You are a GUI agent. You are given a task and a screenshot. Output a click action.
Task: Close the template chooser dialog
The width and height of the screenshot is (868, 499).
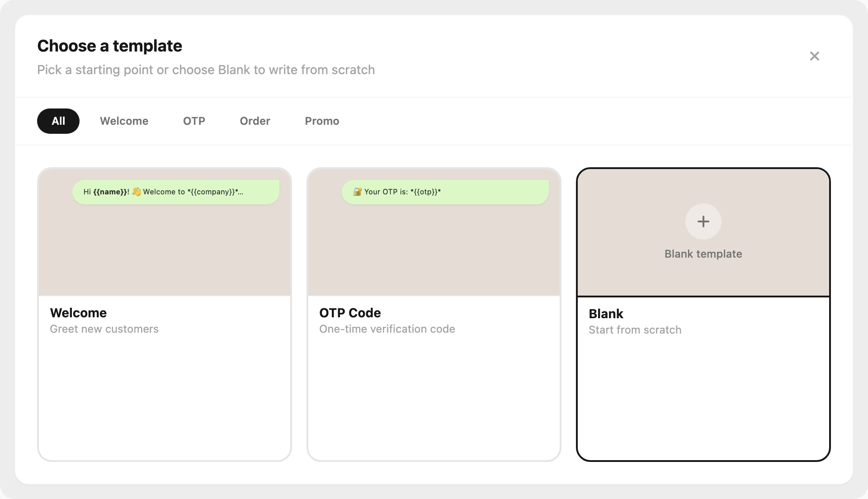814,56
